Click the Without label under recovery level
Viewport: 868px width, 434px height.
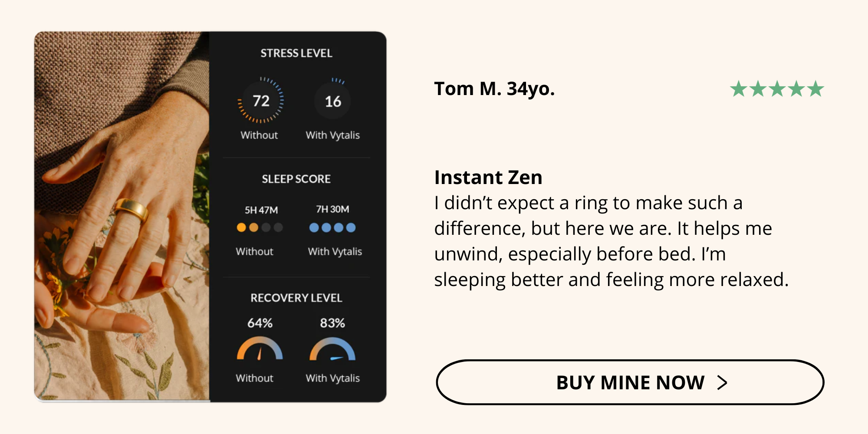[x=254, y=378]
